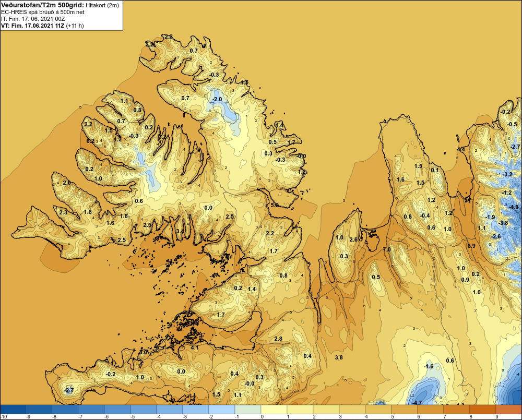Viewport: 522px width, 420px height.
Task: Select the legend swatch between -6 and -5
Action: coord(117,409)
